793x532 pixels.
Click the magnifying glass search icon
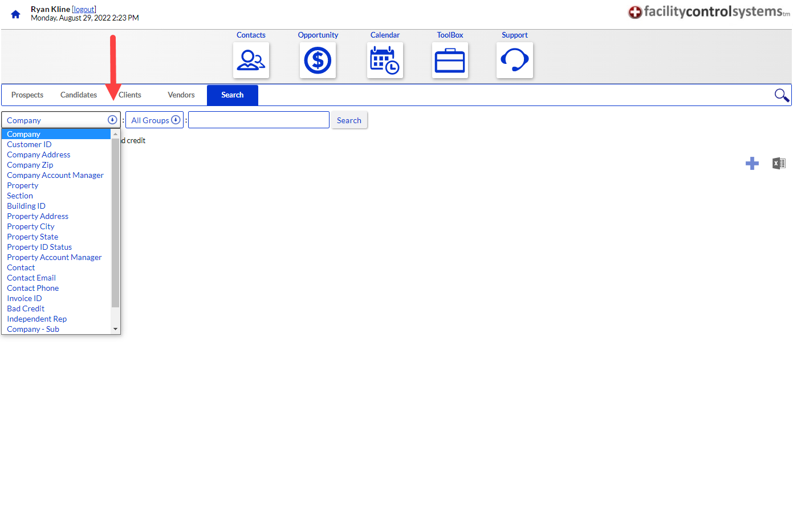coord(782,95)
